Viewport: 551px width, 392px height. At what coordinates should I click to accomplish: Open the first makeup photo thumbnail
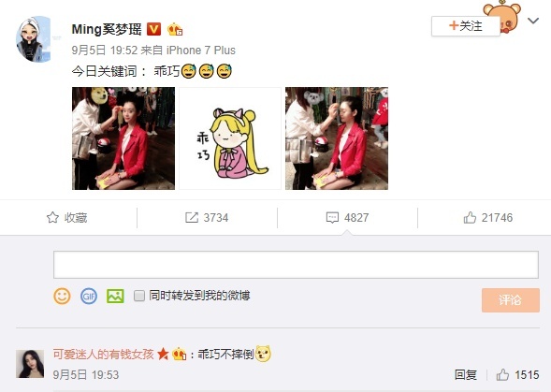123,138
